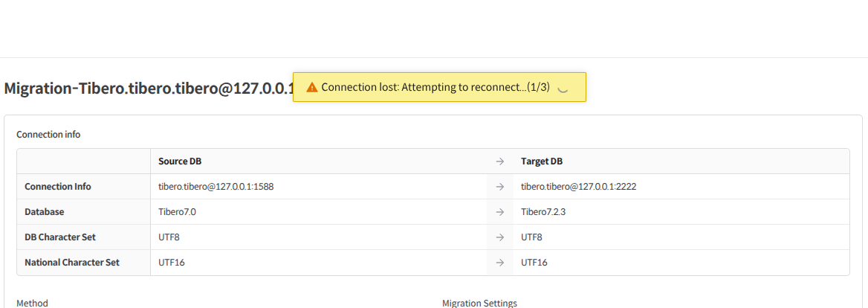This screenshot has width=868, height=308.
Task: Click the arrow in the DB Character Set row
Action: pos(500,237)
